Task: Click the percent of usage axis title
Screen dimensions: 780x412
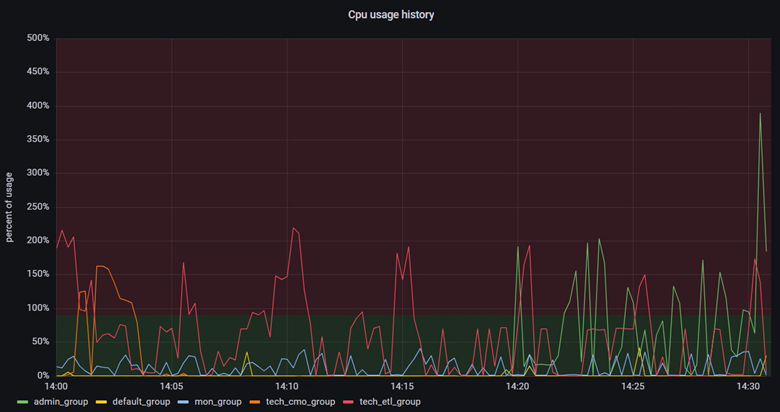Action: click(x=9, y=207)
